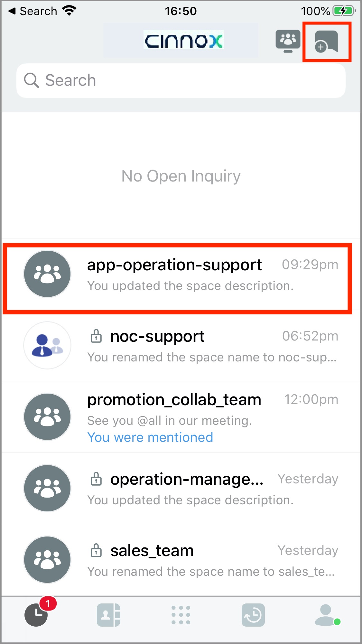The width and height of the screenshot is (362, 644).
Task: Open call history clock icon
Action: point(253,615)
